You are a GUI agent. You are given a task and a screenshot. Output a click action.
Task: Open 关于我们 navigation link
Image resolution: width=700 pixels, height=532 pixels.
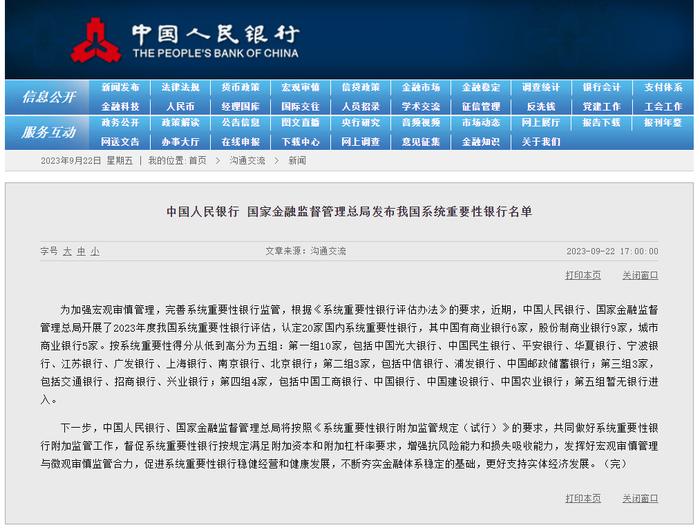pyautogui.click(x=541, y=142)
